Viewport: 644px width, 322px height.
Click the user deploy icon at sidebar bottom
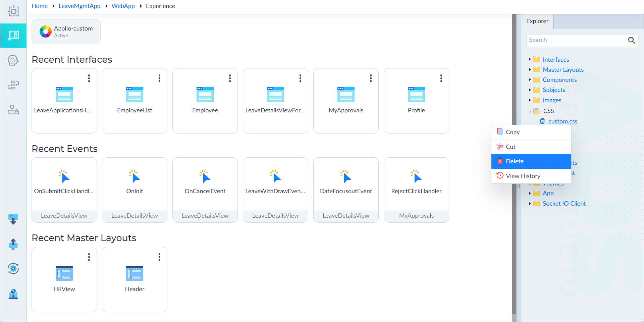point(13,293)
